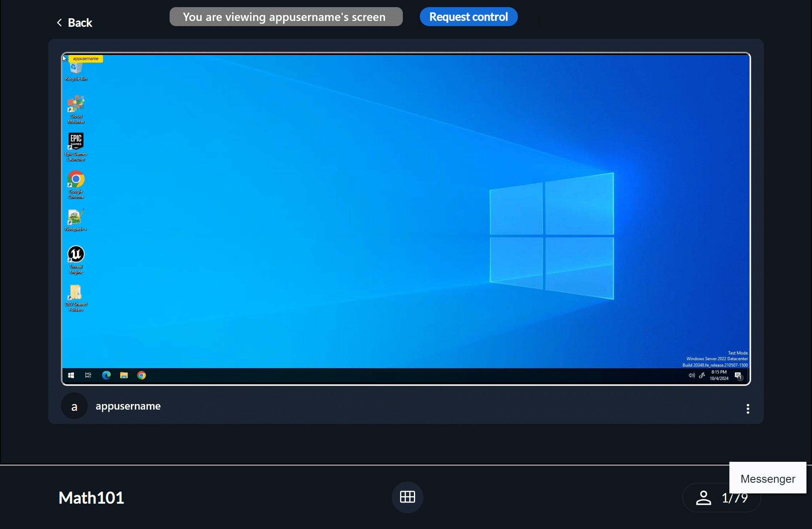Launch Google Chrome from the taskbar
812x529 pixels.
pyautogui.click(x=141, y=375)
